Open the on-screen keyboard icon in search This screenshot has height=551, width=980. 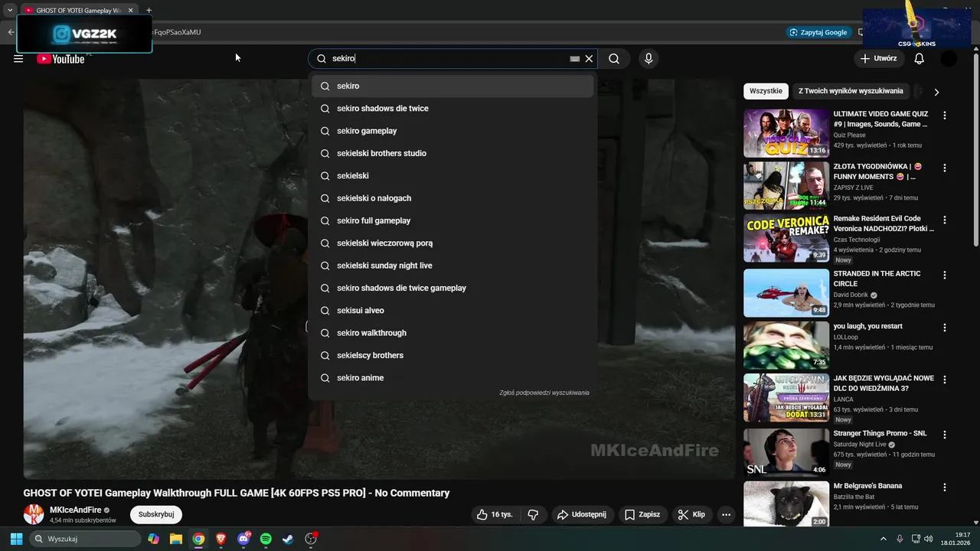click(x=575, y=59)
